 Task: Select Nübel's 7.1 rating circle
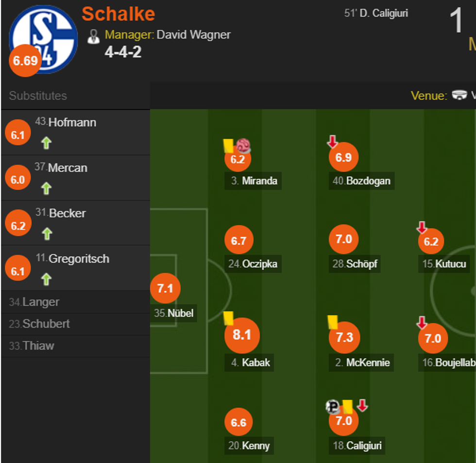(x=165, y=289)
